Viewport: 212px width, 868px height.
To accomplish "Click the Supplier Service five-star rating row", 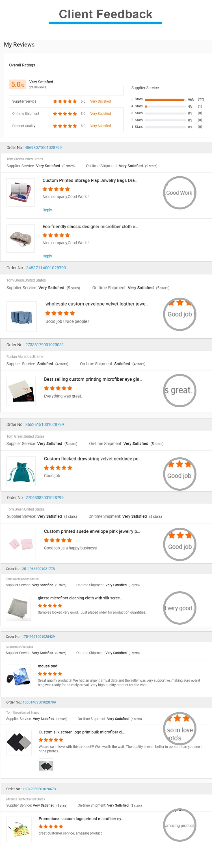I will (65, 101).
